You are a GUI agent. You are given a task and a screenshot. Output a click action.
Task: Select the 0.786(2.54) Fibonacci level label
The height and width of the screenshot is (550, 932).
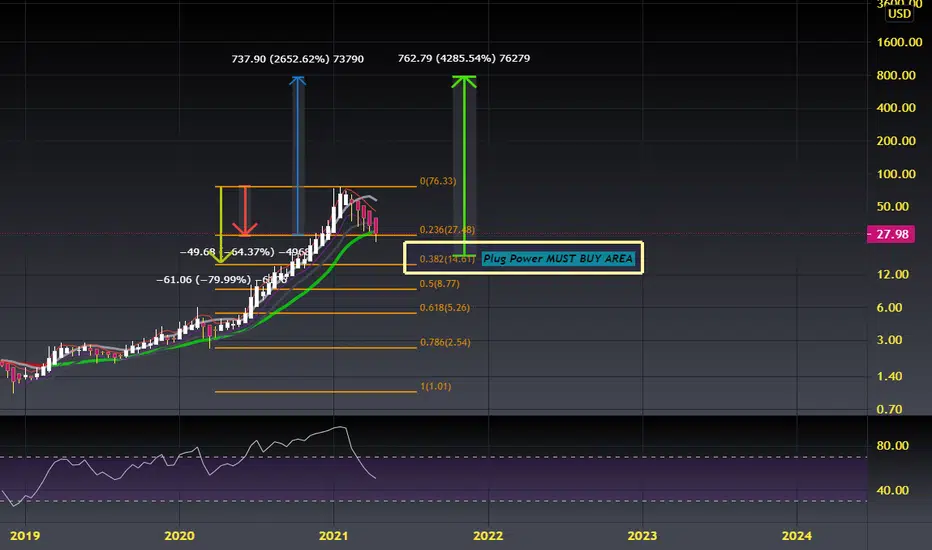click(445, 342)
